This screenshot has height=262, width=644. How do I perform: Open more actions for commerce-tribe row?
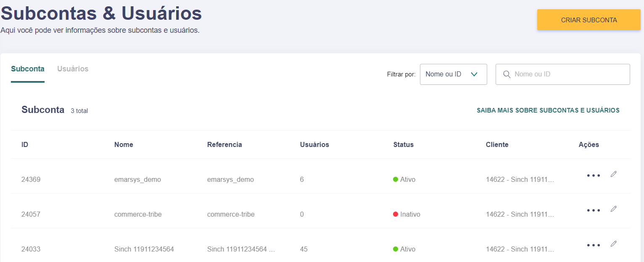point(594,210)
